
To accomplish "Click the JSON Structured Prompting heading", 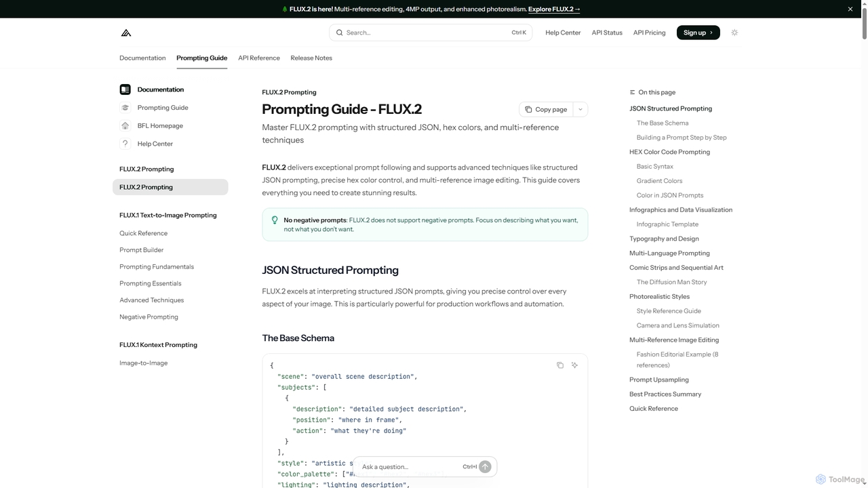I will point(330,270).
